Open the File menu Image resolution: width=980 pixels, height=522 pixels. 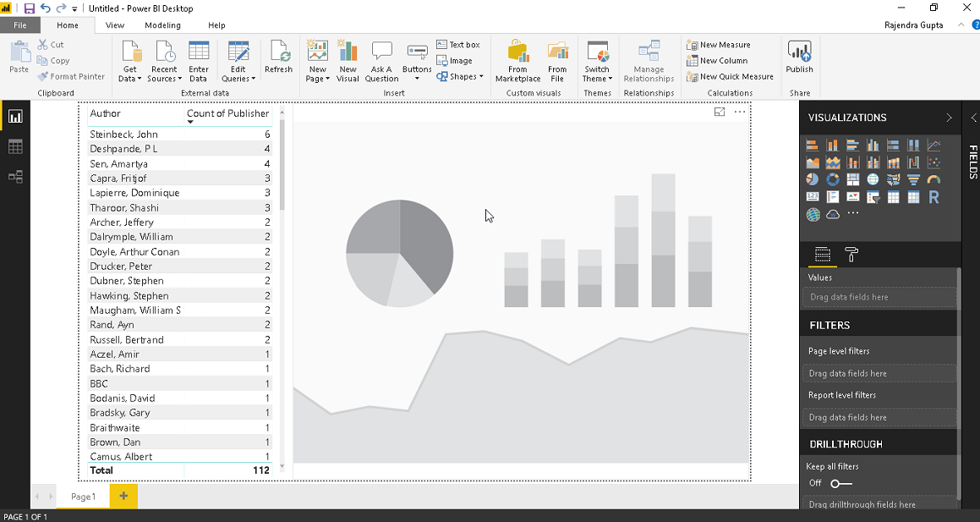click(20, 25)
